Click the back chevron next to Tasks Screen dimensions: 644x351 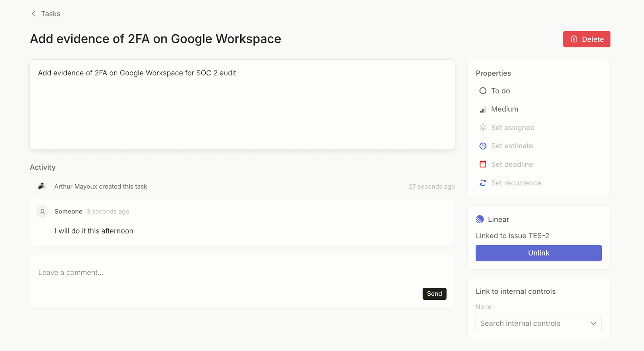pos(33,14)
